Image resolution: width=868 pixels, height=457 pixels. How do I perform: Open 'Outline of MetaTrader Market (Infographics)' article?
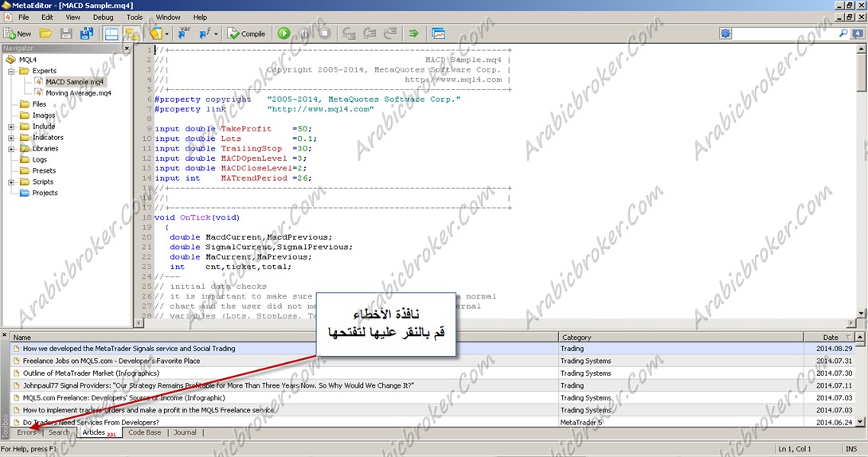point(91,373)
